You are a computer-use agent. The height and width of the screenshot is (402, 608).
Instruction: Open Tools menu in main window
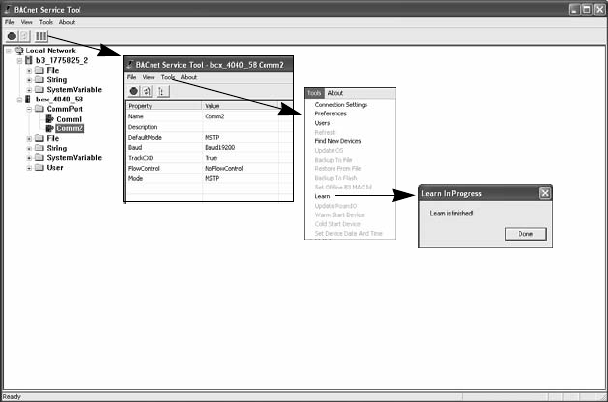[x=45, y=22]
